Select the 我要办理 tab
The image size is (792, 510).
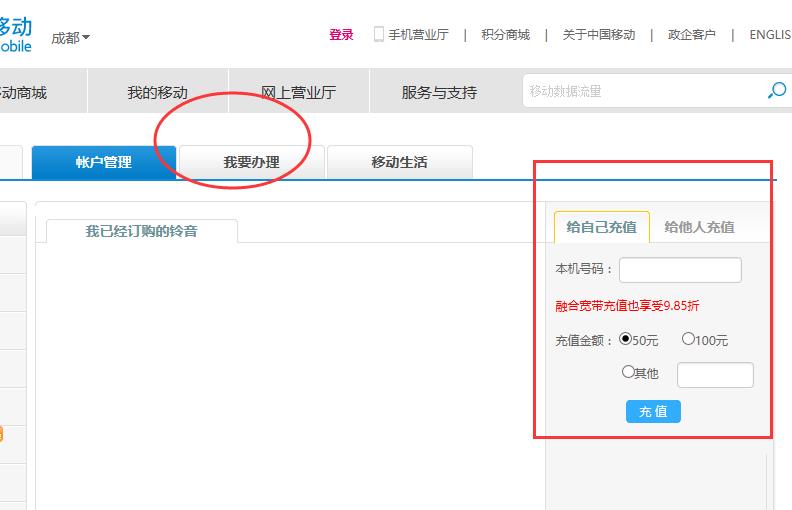pos(251,162)
